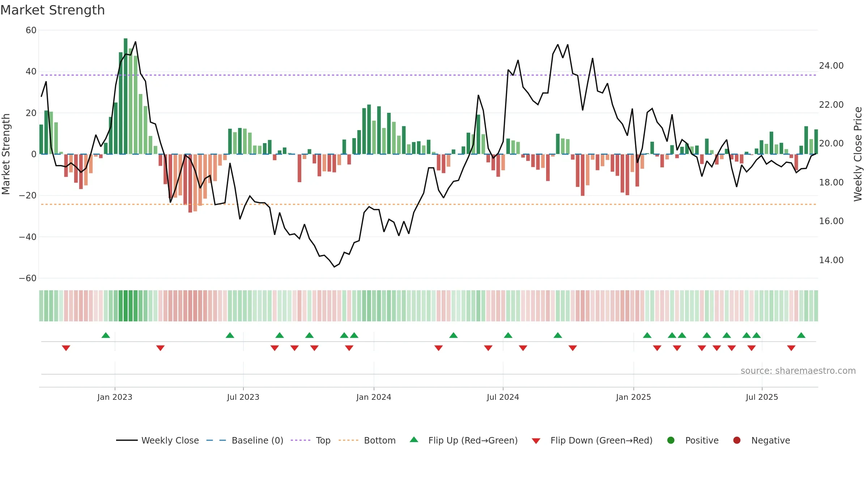
Task: Click the first red flip-down marker on the left
Action: (x=66, y=348)
